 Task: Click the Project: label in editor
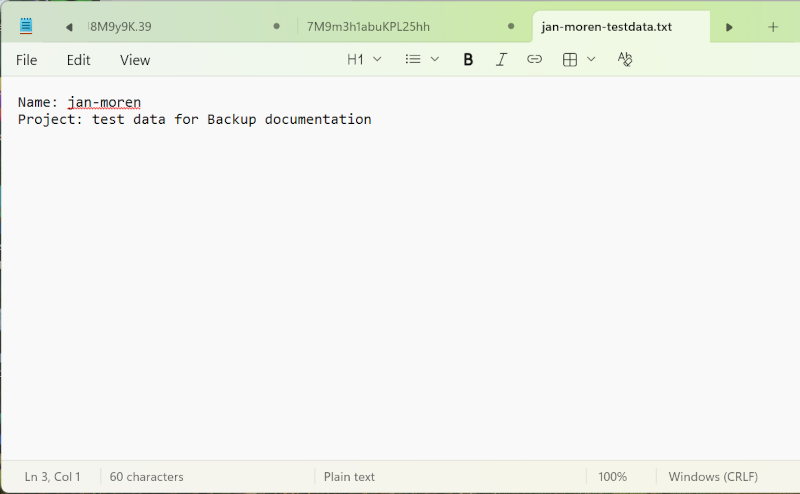[50, 119]
